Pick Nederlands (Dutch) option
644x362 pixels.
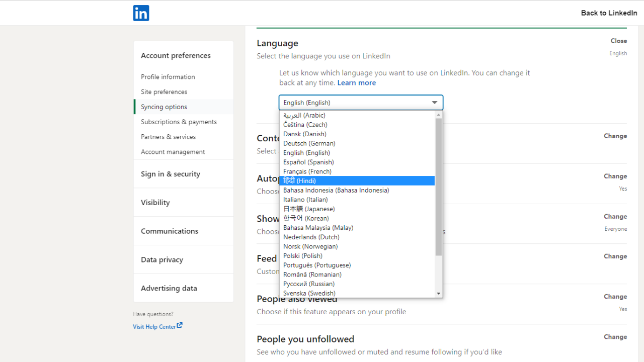(357, 237)
